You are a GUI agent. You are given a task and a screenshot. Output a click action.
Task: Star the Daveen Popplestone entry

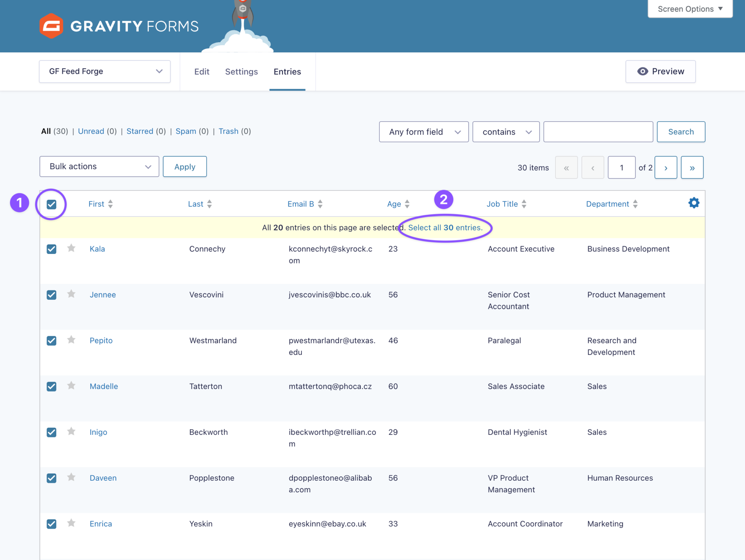tap(71, 477)
